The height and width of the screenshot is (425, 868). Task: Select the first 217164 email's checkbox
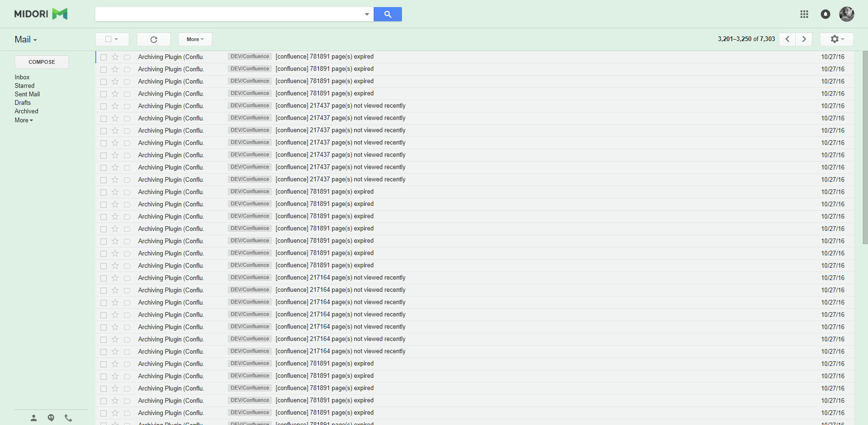[103, 278]
